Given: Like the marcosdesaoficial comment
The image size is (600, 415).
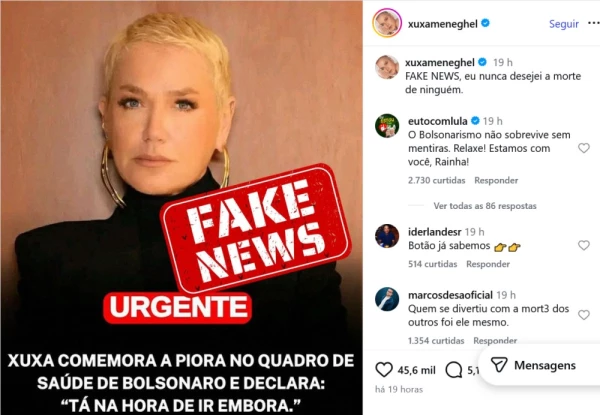Looking at the screenshot, I should click(x=584, y=315).
